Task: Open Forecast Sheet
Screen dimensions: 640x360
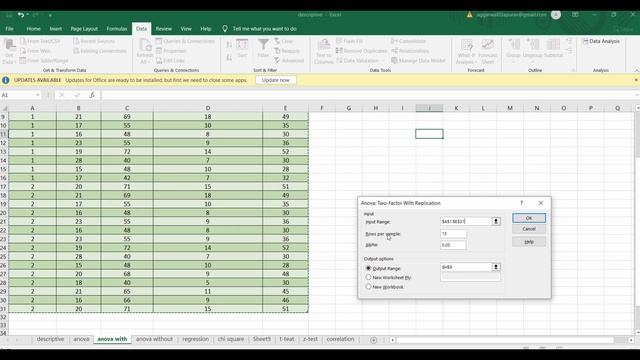Action: point(488,51)
